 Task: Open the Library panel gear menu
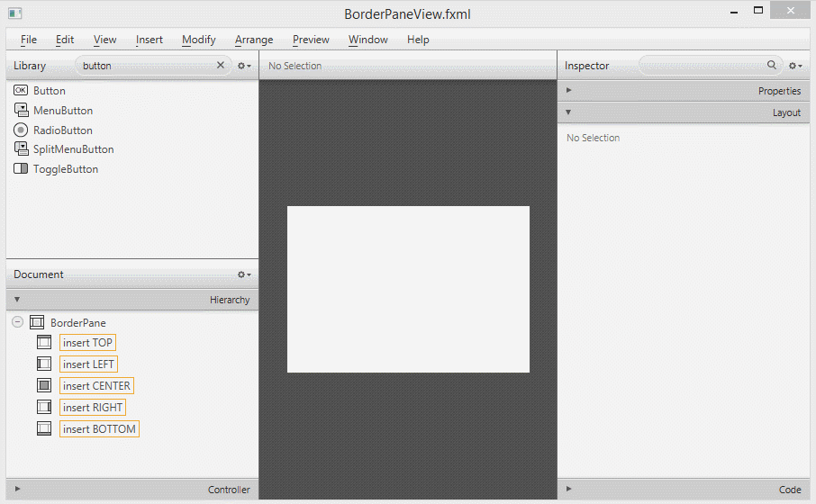244,66
